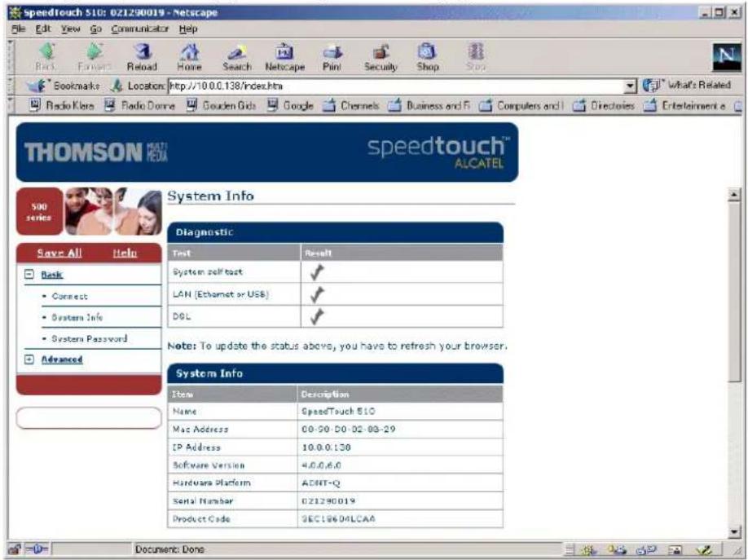Reload the current page
Screen dimensions: 748x560
coord(142,51)
